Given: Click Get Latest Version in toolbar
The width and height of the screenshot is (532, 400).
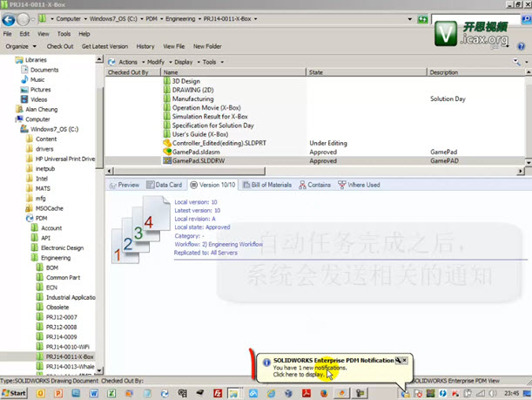Looking at the screenshot, I should pos(105,46).
